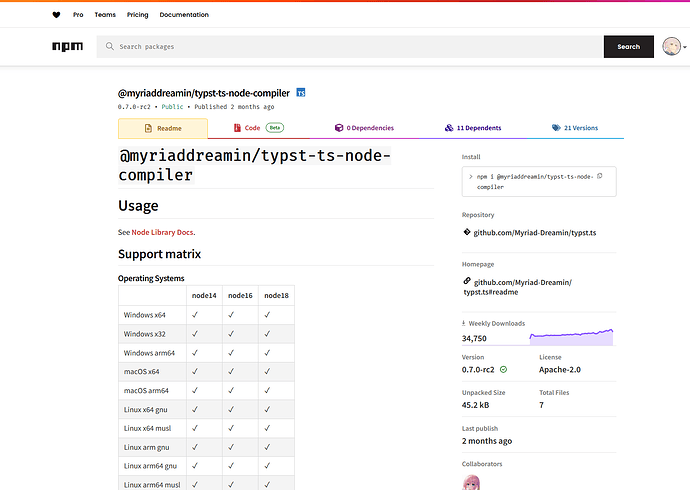Go to the Pricing page
The width and height of the screenshot is (690, 490).
(138, 15)
